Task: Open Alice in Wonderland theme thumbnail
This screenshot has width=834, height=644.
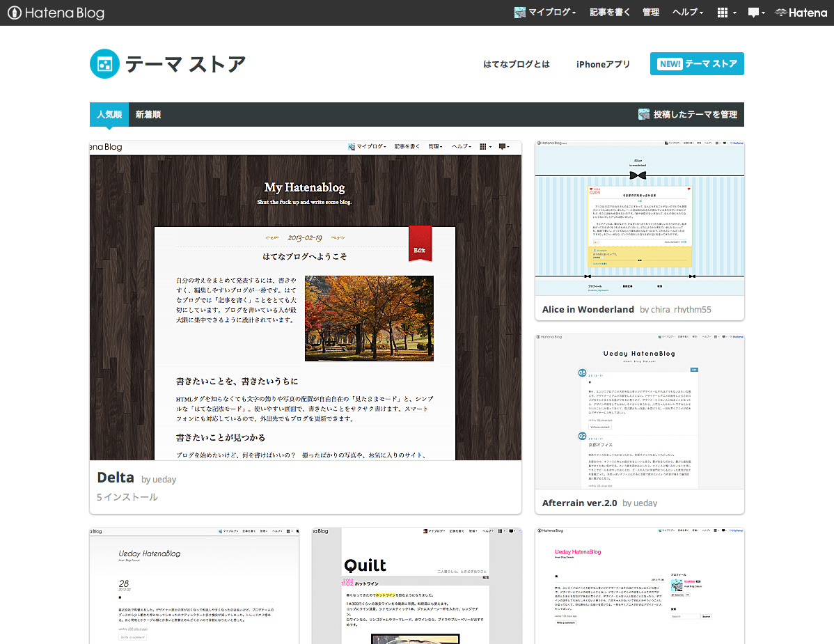Action: 639,218
